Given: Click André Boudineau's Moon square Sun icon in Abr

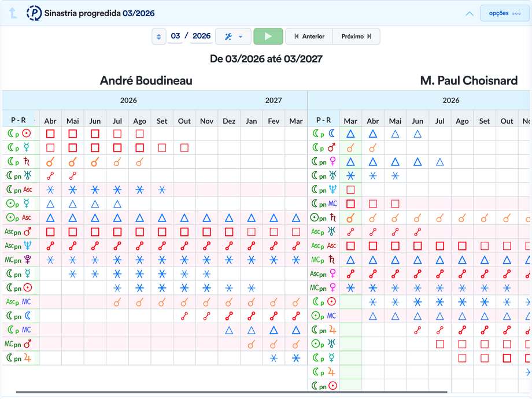Looking at the screenshot, I should point(50,134).
